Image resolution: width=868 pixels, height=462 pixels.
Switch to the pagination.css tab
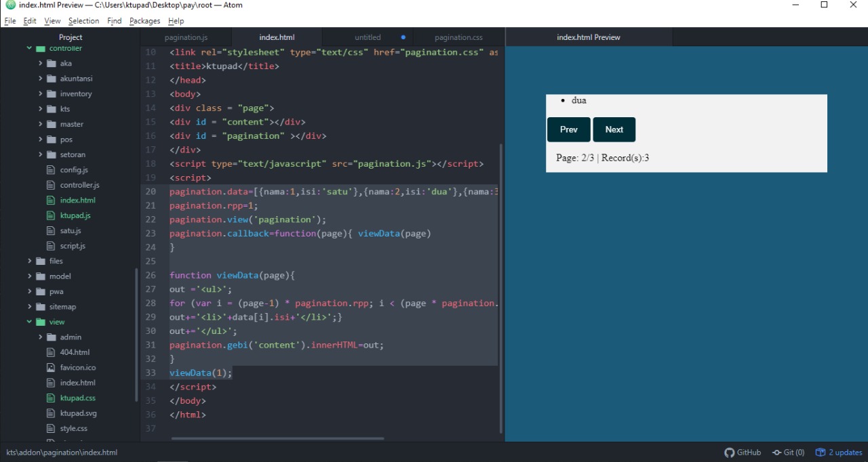click(458, 37)
